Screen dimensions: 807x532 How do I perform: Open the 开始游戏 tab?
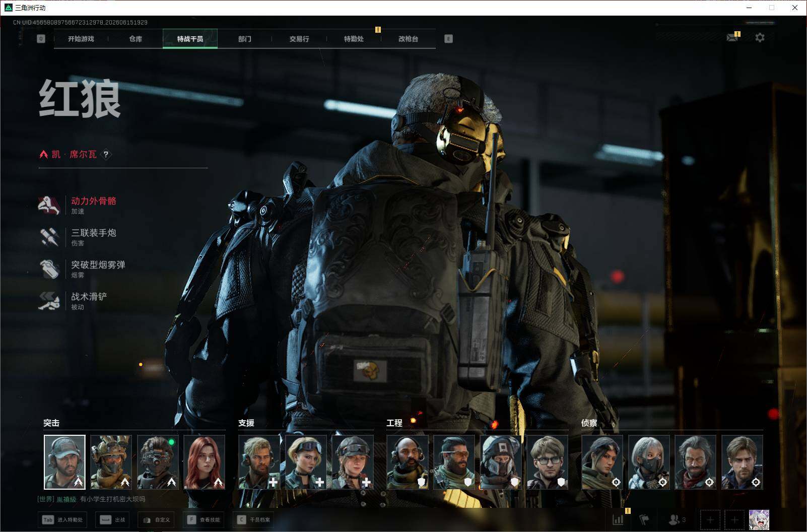coord(81,39)
